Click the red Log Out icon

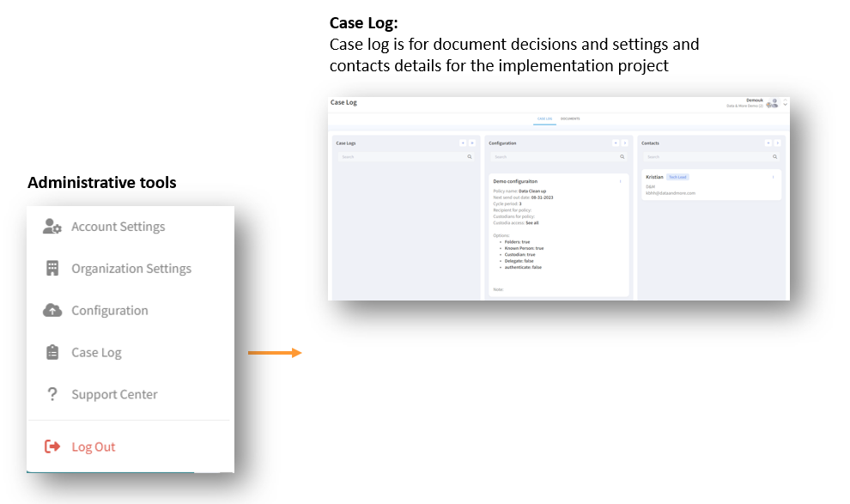[x=52, y=446]
